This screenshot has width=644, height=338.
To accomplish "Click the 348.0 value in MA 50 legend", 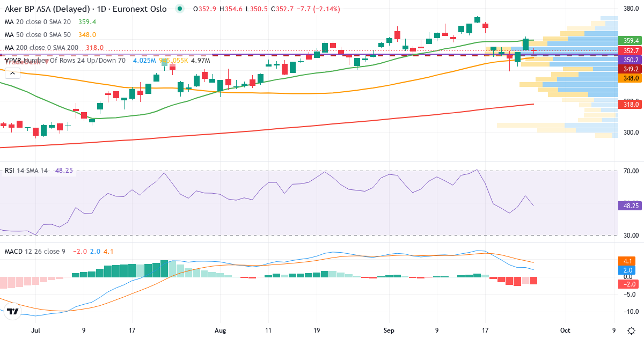I will tap(87, 35).
